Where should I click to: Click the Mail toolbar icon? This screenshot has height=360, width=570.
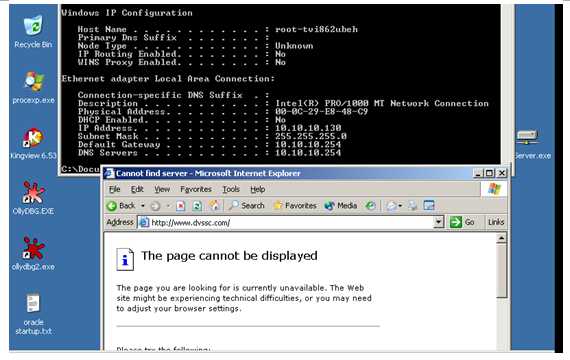click(391, 206)
